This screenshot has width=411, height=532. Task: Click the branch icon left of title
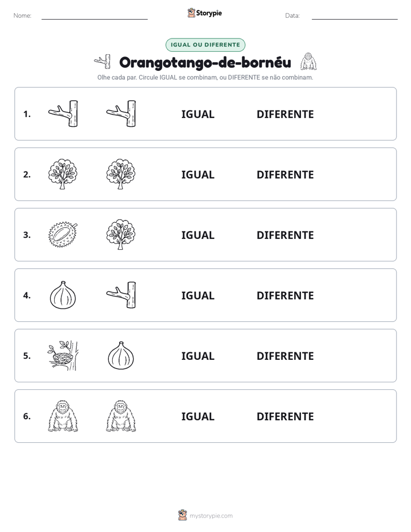point(102,62)
